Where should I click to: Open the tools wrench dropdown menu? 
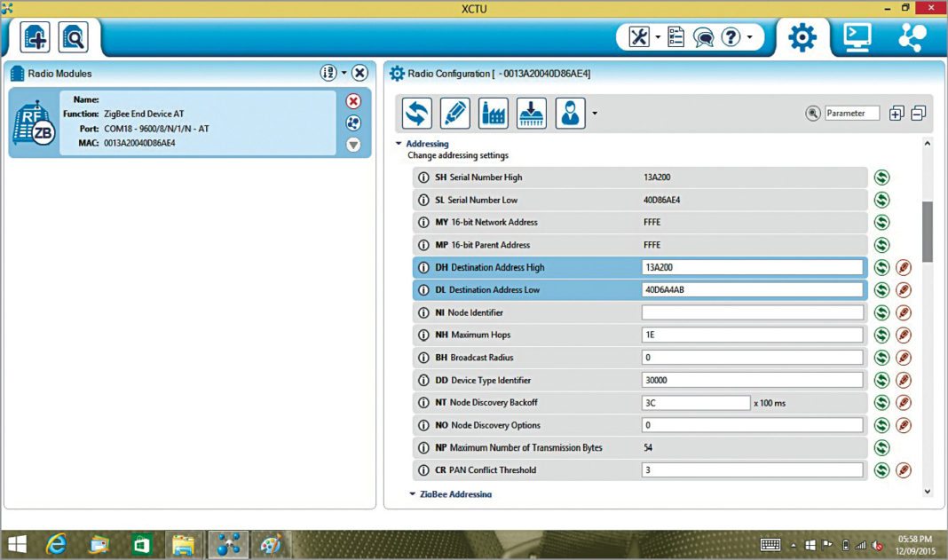(x=644, y=37)
